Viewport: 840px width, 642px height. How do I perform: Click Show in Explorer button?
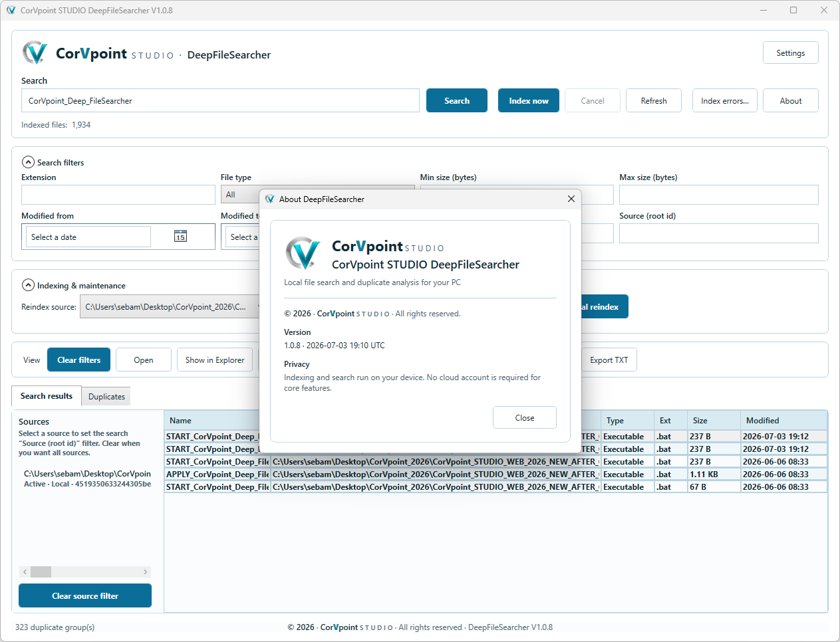click(215, 360)
